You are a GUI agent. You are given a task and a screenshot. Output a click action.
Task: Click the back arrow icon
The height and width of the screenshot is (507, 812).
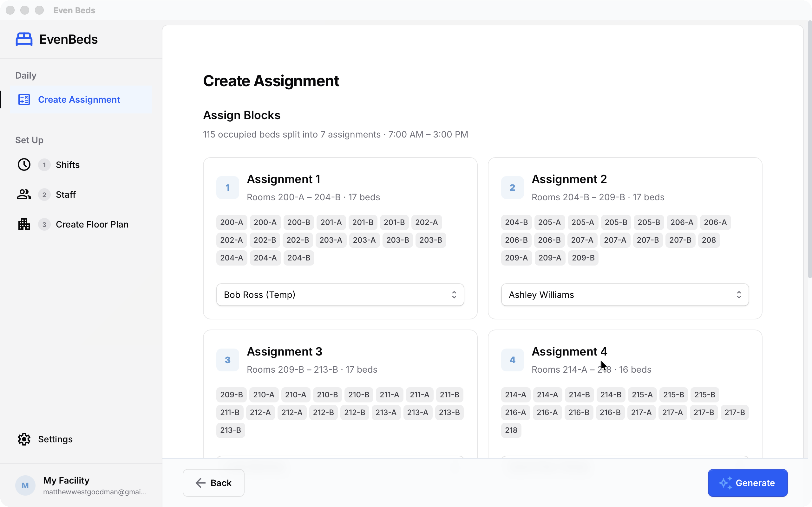201,483
